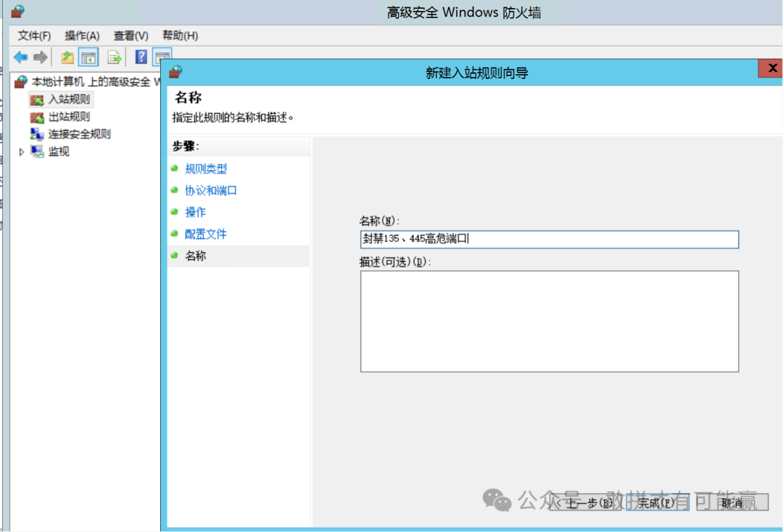Screen dimensions: 783x532
Task: Click the 连接安全规则 tree icon
Action: click(x=37, y=134)
